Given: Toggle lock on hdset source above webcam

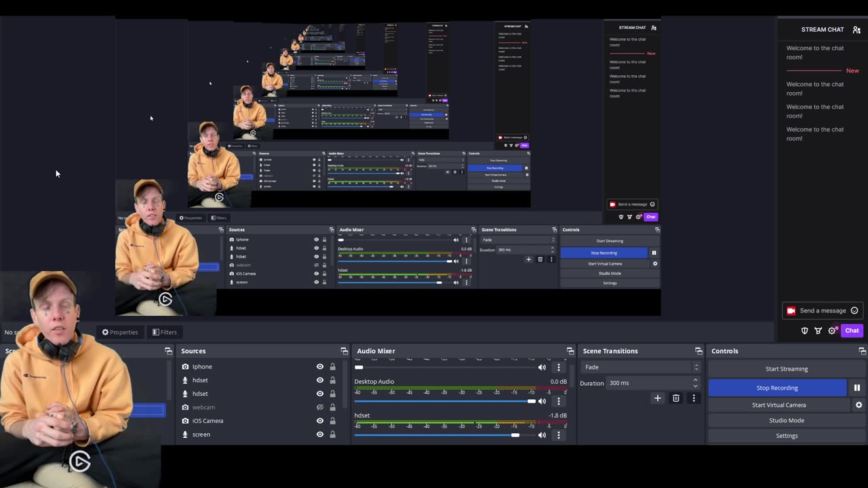Looking at the screenshot, I should pos(332,394).
